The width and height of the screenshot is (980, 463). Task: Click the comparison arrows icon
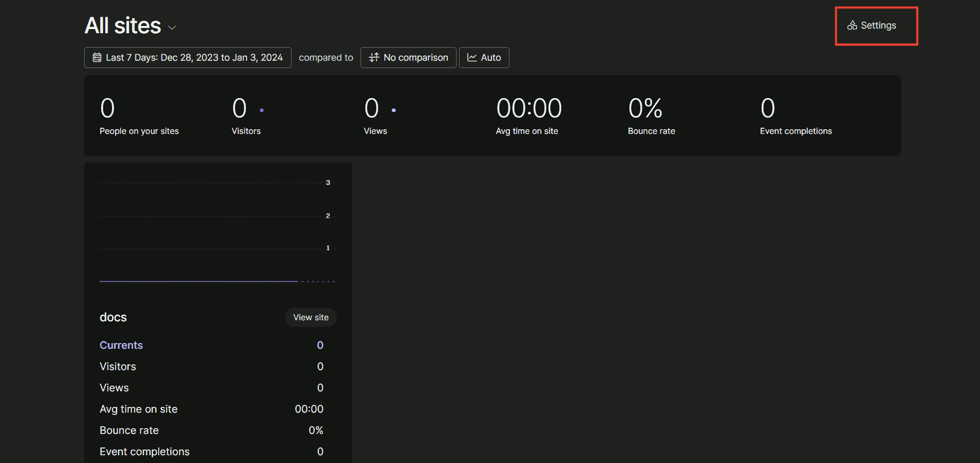click(x=374, y=58)
